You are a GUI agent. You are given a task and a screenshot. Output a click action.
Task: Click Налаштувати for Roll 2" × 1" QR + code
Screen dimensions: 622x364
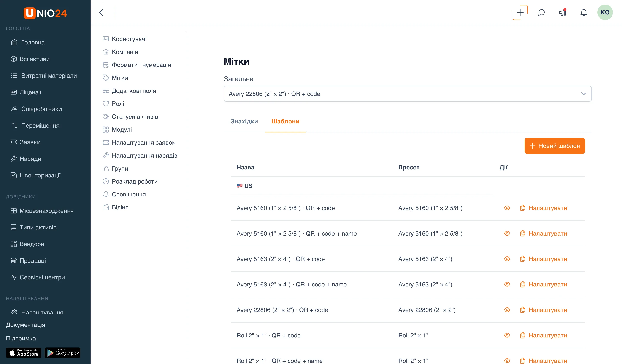point(544,335)
